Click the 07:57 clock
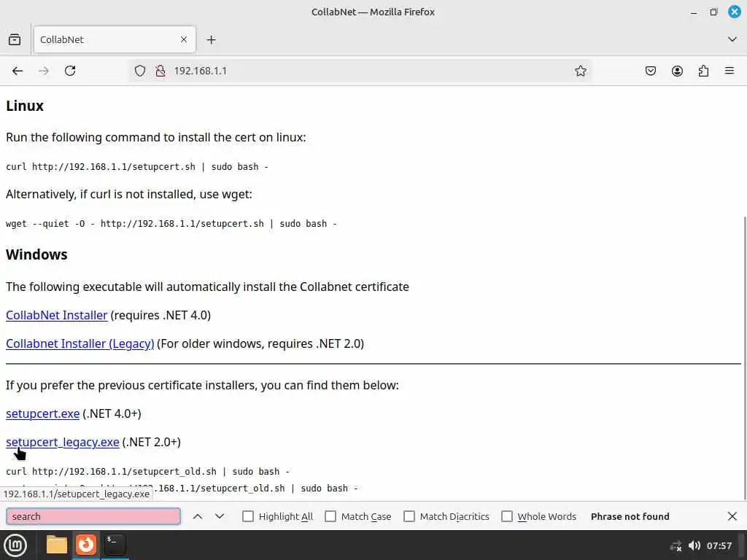Image resolution: width=747 pixels, height=560 pixels. 719,545
